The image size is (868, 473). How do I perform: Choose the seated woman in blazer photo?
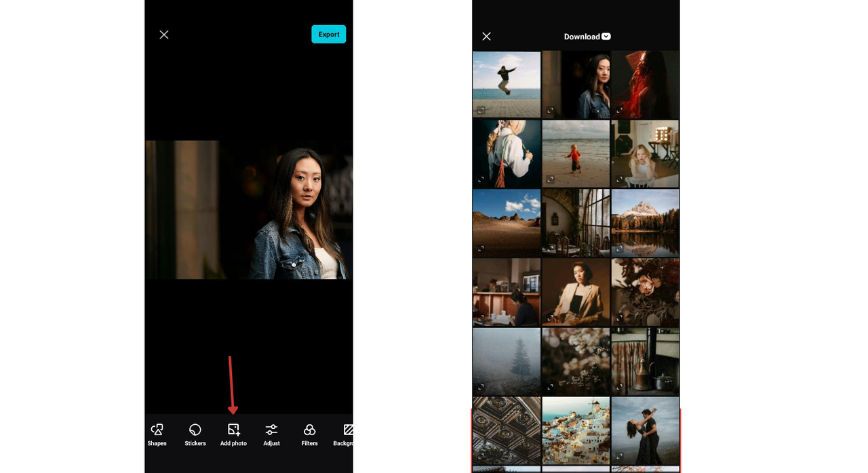click(x=576, y=292)
